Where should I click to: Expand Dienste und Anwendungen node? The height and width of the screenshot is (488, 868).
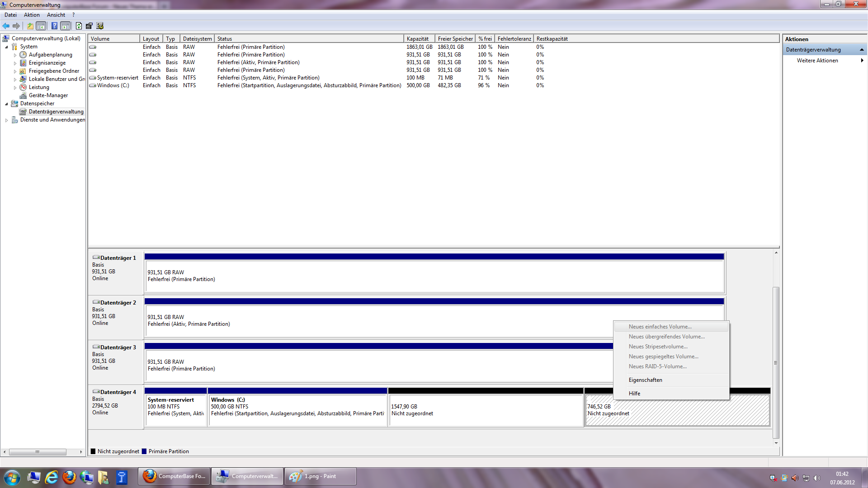pyautogui.click(x=6, y=120)
